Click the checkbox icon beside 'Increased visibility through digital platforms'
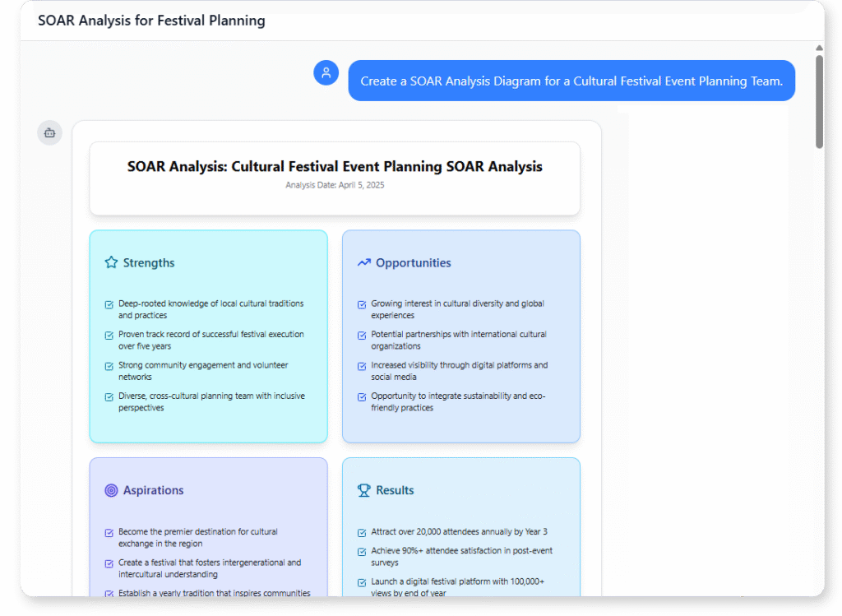The height and width of the screenshot is (616, 842). (361, 366)
